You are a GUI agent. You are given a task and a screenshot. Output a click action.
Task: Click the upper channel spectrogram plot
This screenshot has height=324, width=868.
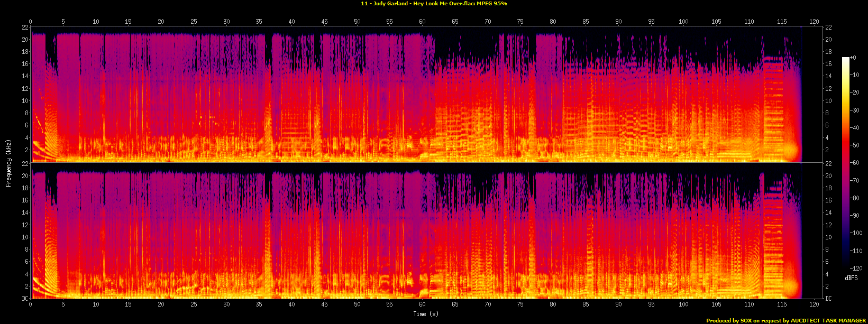click(x=427, y=94)
